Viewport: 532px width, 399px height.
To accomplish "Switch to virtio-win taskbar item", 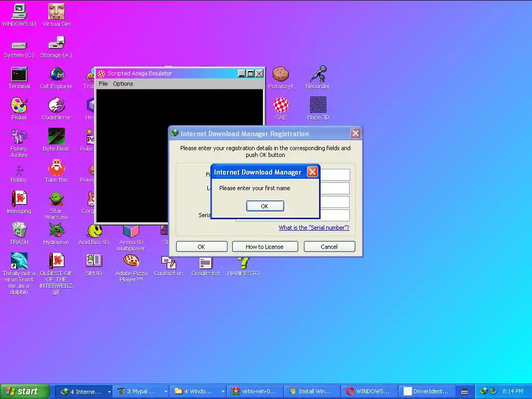I will click(x=254, y=391).
